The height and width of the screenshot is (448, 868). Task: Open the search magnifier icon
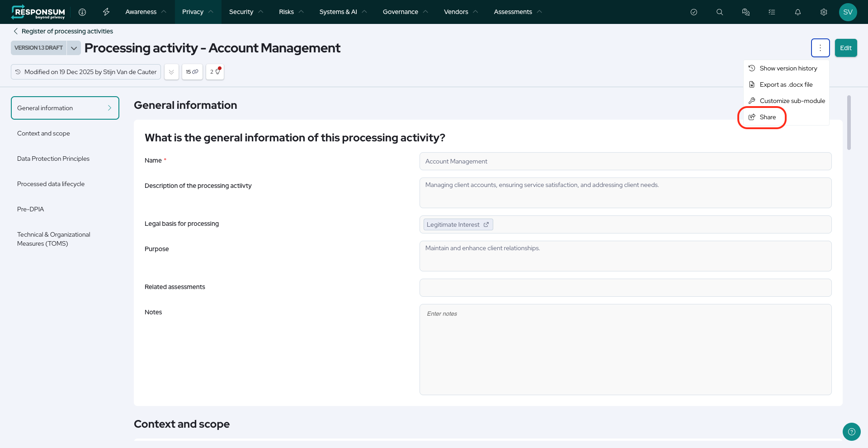720,12
